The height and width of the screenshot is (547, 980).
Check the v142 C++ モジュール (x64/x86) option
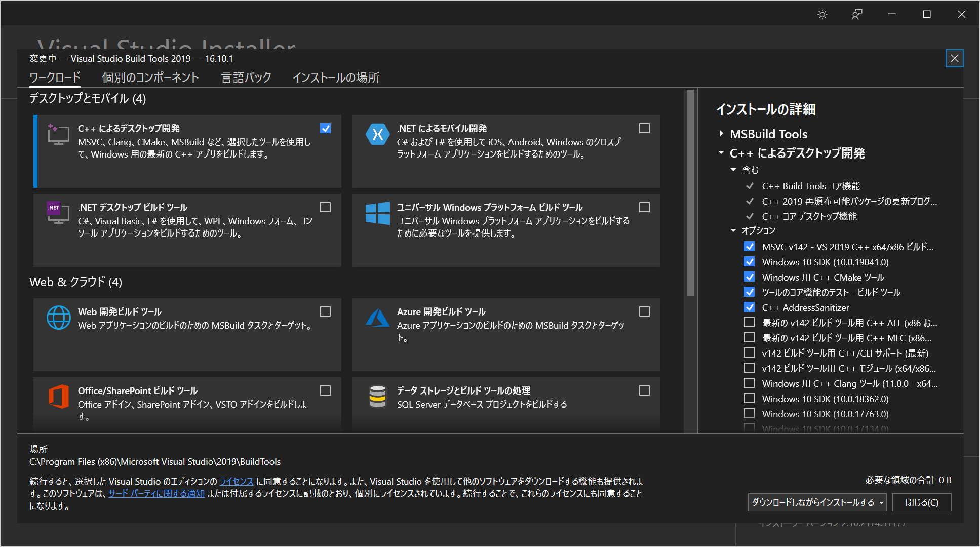click(750, 368)
